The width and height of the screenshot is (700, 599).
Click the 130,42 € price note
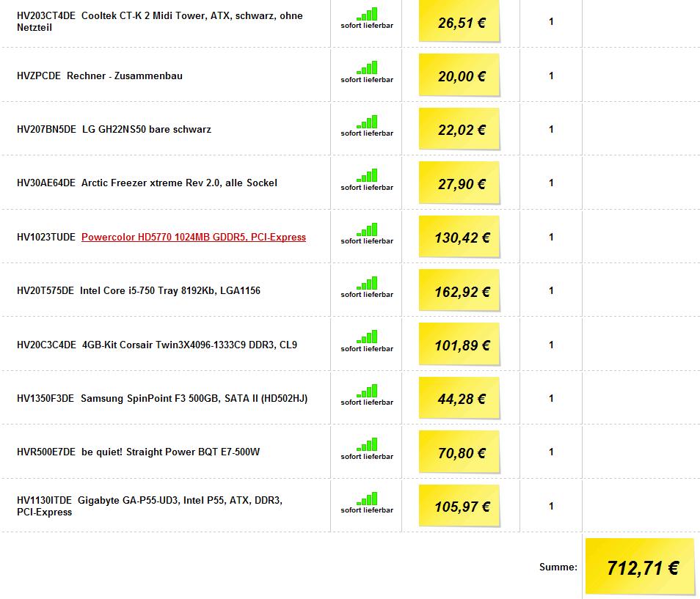(x=459, y=237)
